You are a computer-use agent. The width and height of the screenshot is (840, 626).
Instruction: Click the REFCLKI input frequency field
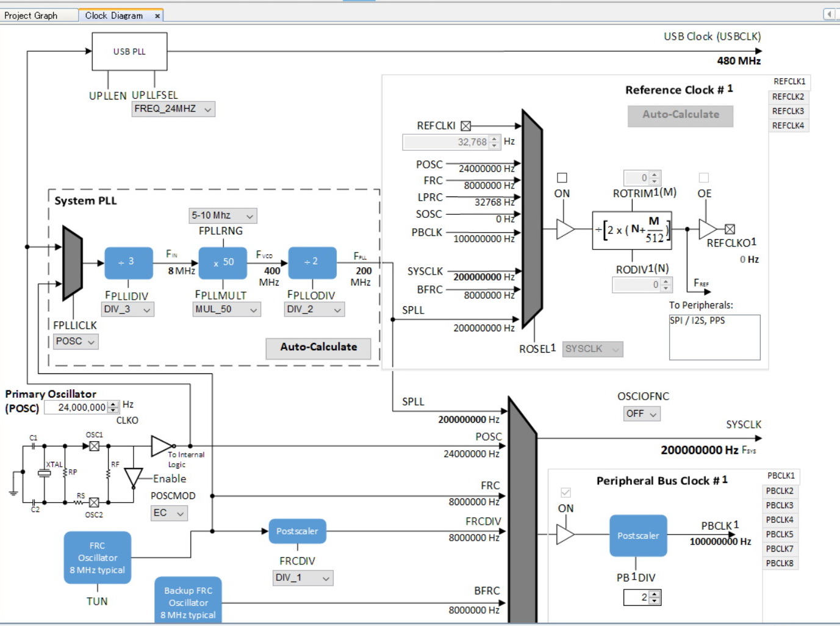[451, 142]
